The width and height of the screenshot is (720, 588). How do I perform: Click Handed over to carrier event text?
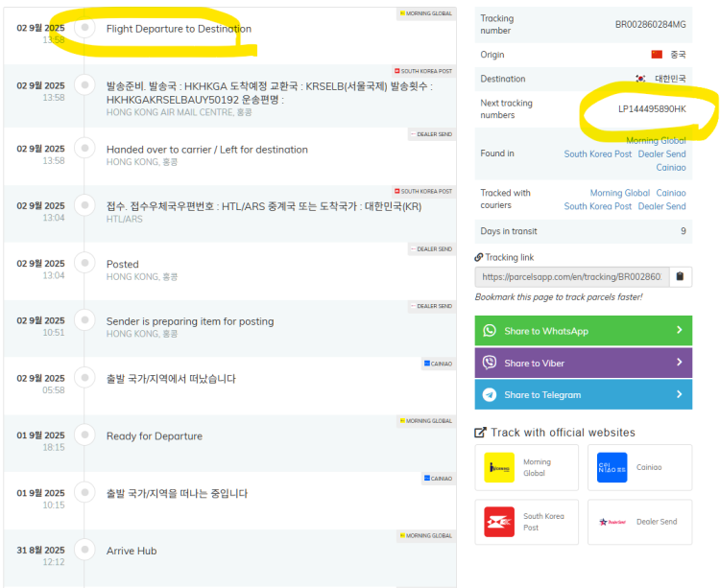pos(207,150)
